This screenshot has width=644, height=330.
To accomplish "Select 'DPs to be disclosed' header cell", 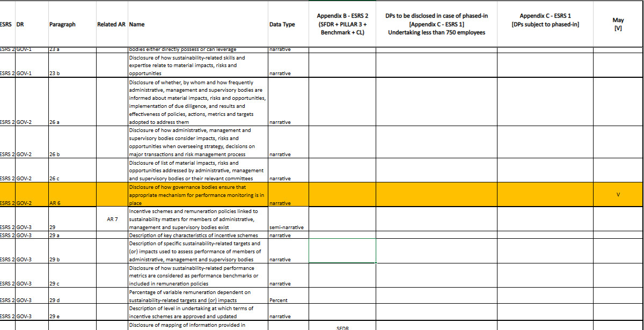I will (436, 24).
